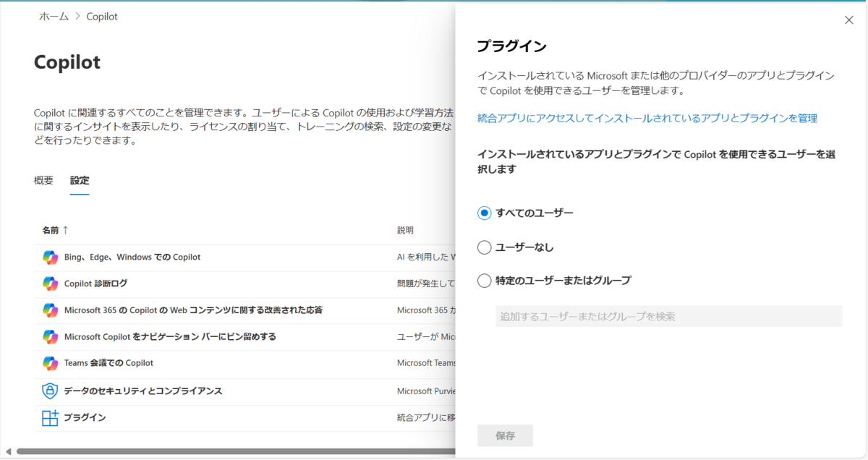This screenshot has height=460, width=868.
Task: Click the Copilot breadcrumb item
Action: (102, 16)
